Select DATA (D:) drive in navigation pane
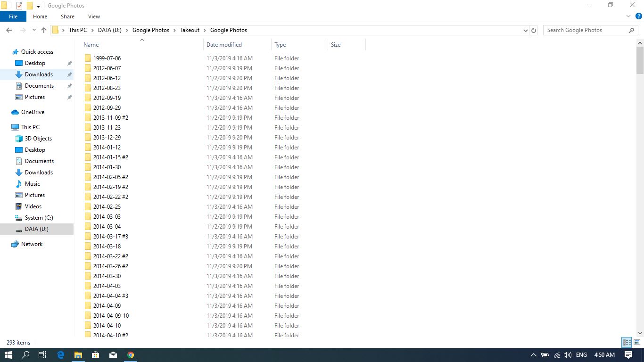Viewport: 644px width, 362px height. [36, 229]
